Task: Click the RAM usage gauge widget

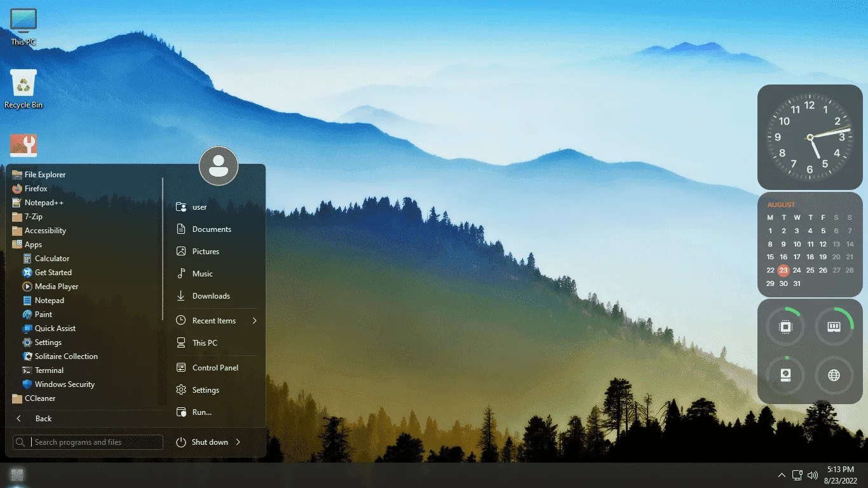Action: pyautogui.click(x=834, y=327)
